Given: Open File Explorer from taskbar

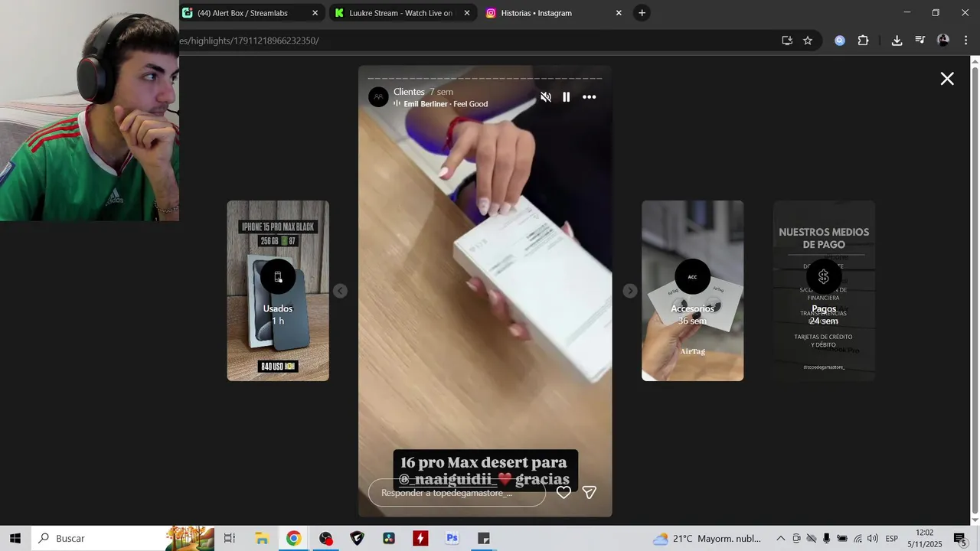Looking at the screenshot, I should 262,538.
